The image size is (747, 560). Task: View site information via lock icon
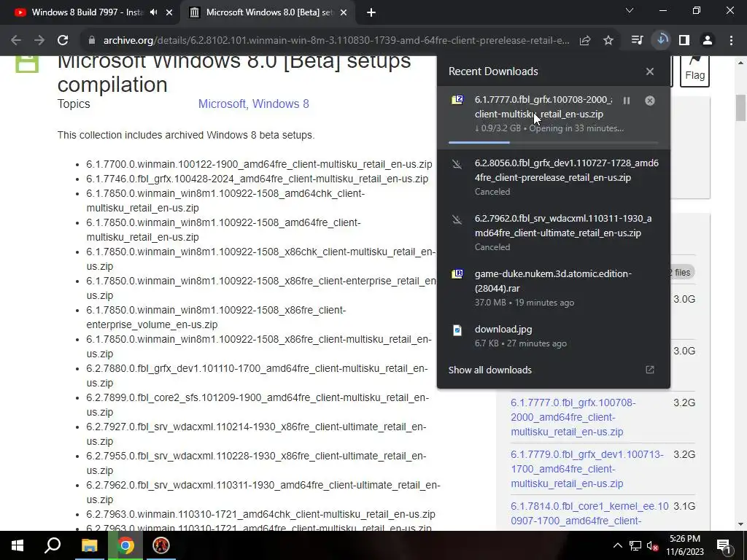(x=91, y=40)
